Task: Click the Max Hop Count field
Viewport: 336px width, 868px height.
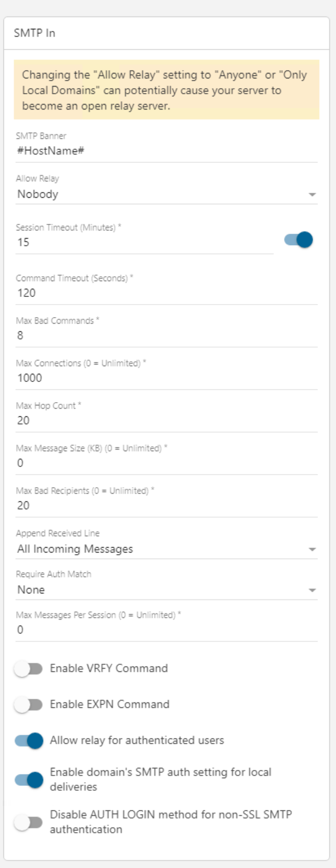Action: point(166,421)
